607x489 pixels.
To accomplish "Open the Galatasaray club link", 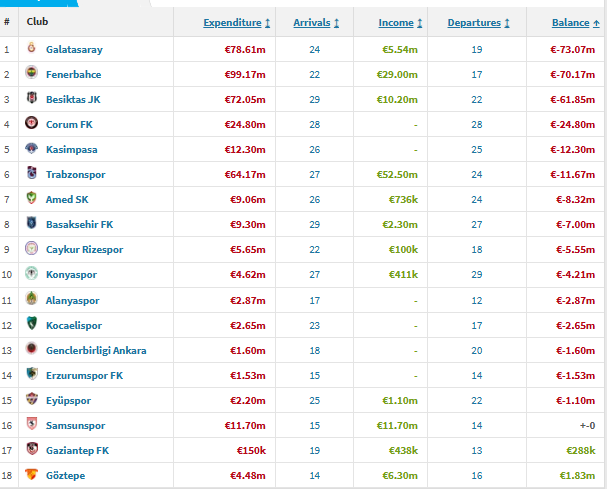I will (74, 50).
